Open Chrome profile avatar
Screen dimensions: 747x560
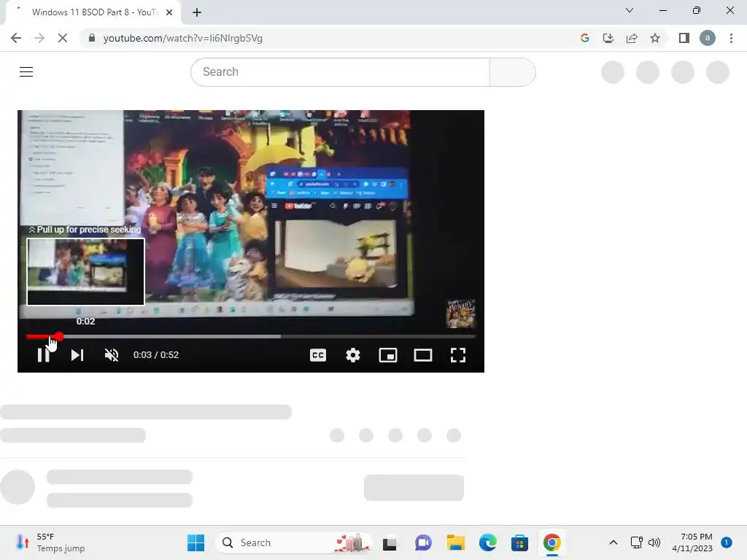pyautogui.click(x=708, y=38)
